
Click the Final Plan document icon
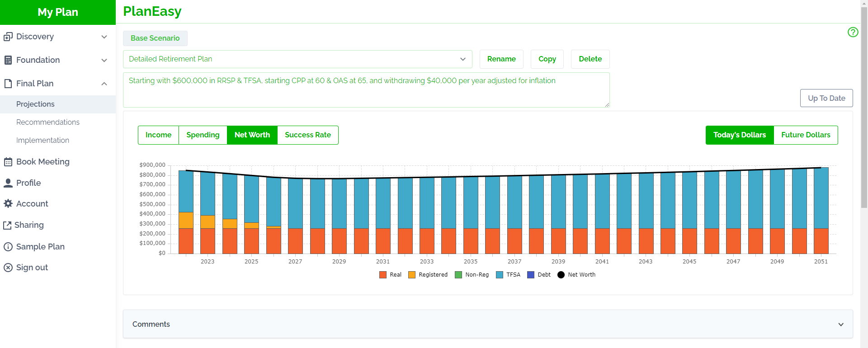[8, 84]
